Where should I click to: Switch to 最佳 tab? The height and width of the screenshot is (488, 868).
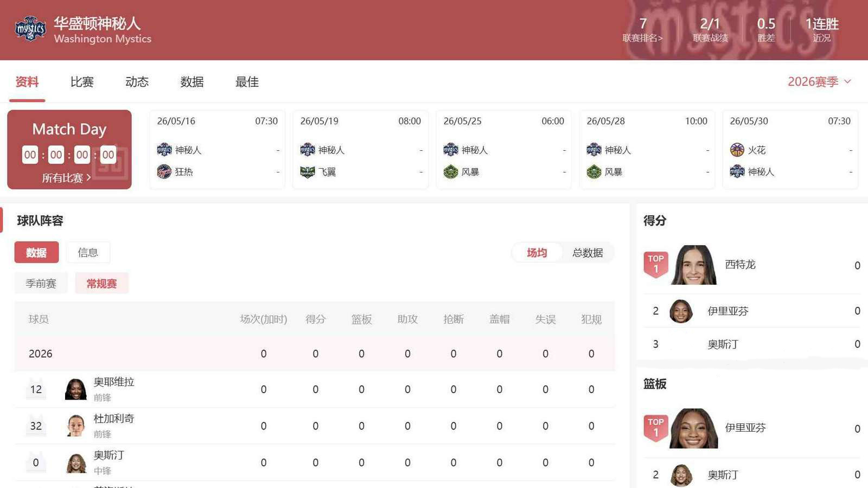tap(247, 82)
